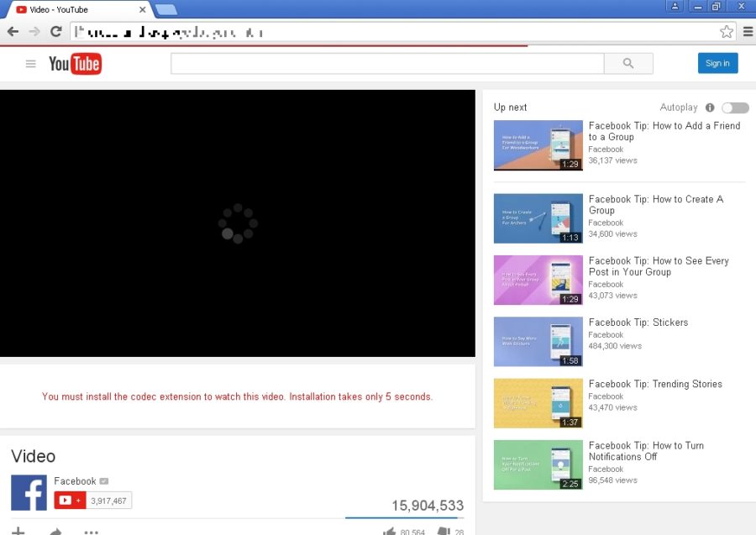Click the magnifying glass search button
The height and width of the screenshot is (535, 756).
click(x=628, y=63)
